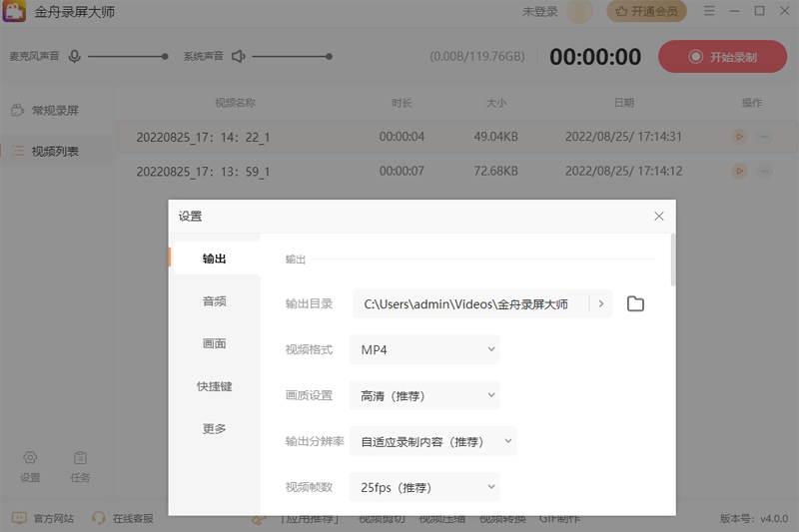Select the Hotkeys settings tab
This screenshot has width=799, height=532.
214,386
